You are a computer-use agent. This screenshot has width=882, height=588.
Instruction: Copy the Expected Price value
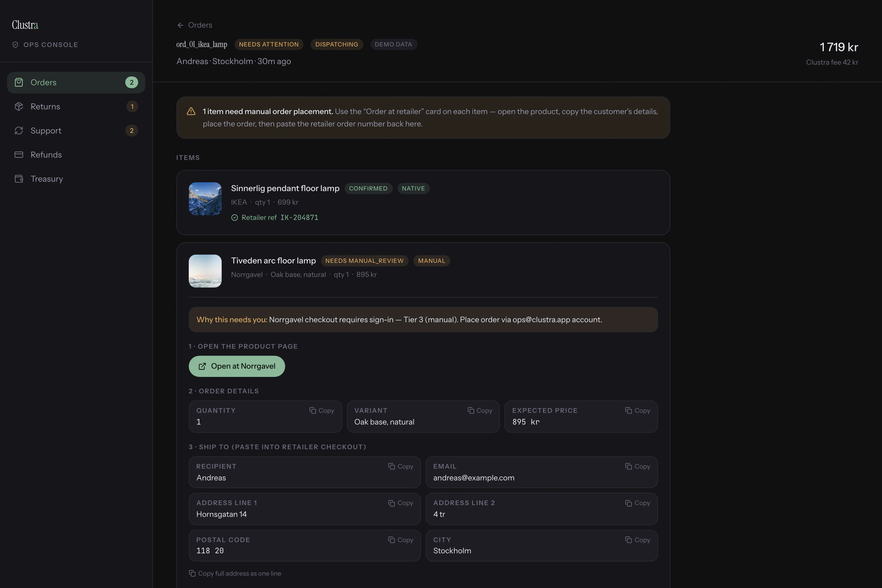[638, 411]
